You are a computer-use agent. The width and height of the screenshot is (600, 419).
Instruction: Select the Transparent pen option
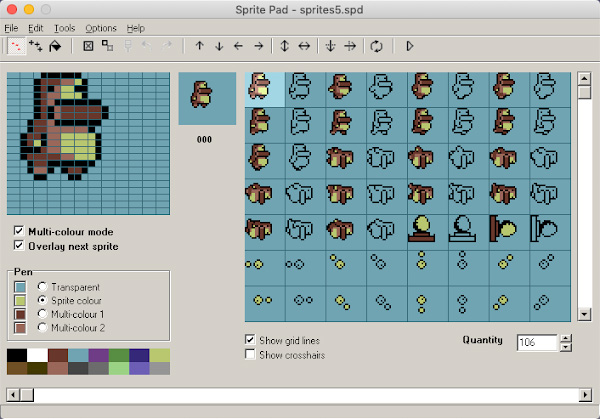42,286
